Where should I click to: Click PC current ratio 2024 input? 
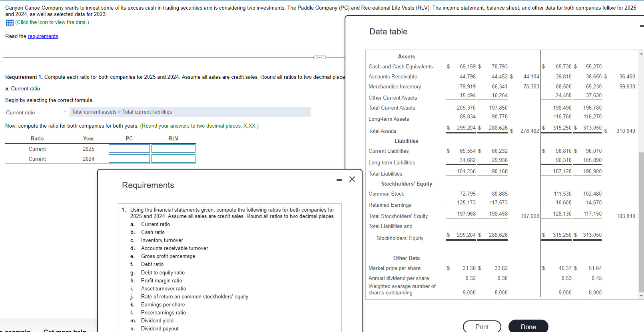tap(129, 159)
